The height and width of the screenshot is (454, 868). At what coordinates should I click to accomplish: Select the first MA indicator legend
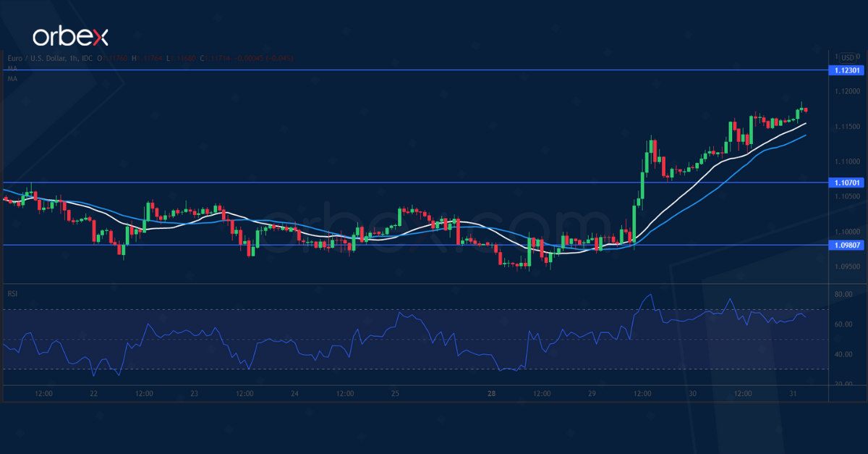(11, 68)
